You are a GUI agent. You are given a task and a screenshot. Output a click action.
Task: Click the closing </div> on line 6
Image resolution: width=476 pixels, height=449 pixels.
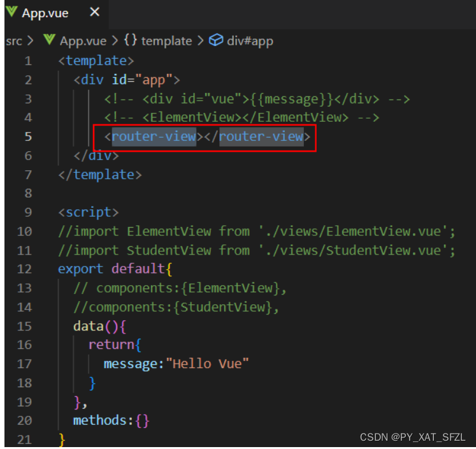click(x=96, y=156)
